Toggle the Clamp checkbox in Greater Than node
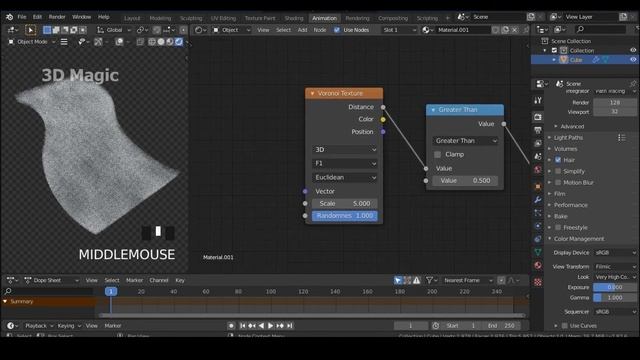Viewport: 640px width, 360px height. pos(438,154)
